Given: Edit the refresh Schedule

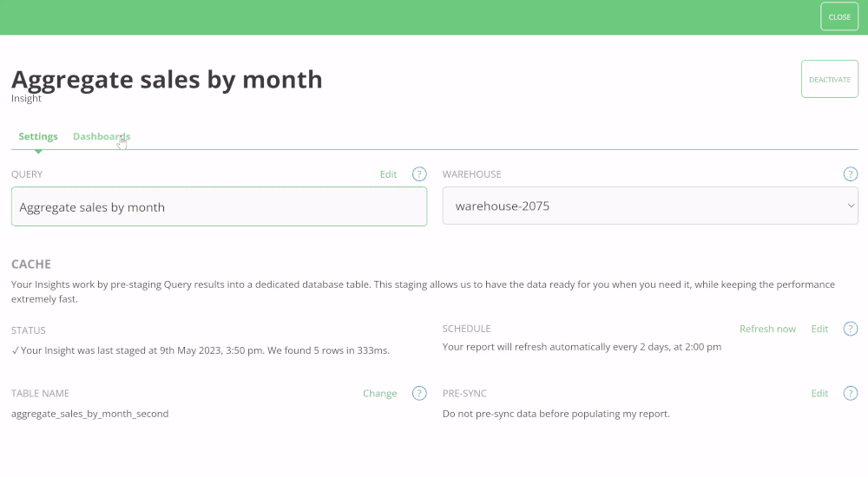Looking at the screenshot, I should pos(819,329).
